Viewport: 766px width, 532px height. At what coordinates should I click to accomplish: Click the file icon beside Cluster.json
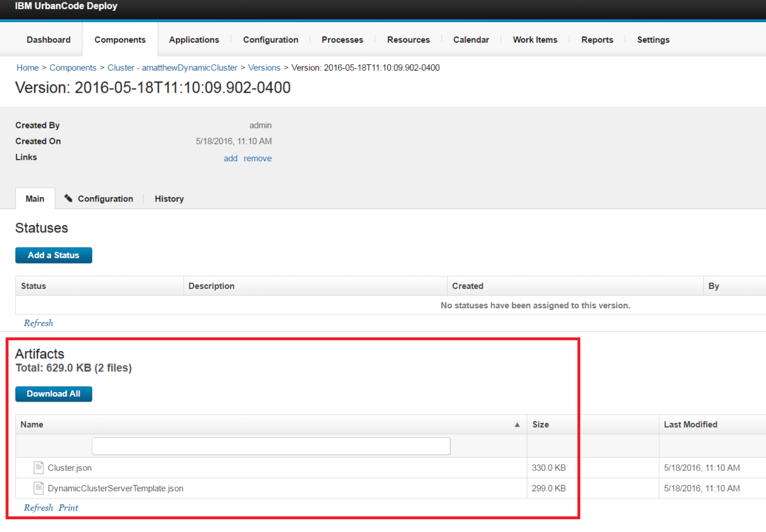click(38, 468)
